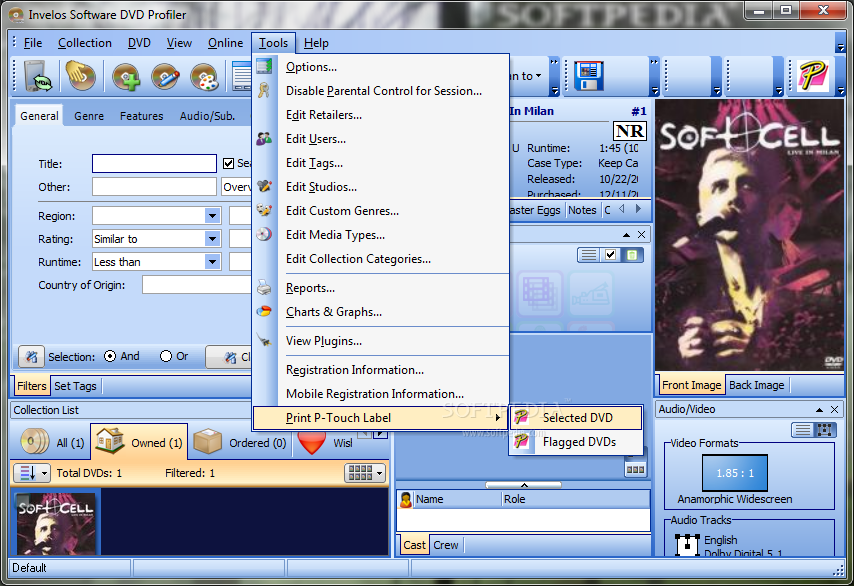Click the palette icon beside Edit Custom Genres

(264, 210)
